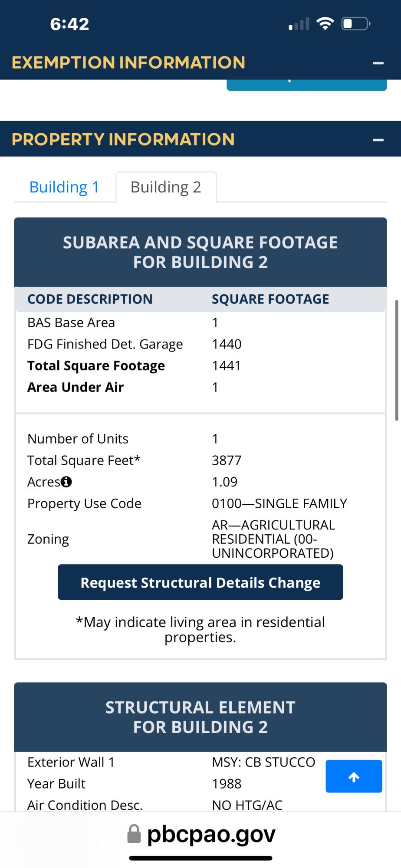Tap the lock icon beside pbcpao.gov
The width and height of the screenshot is (401, 868).
(x=134, y=834)
